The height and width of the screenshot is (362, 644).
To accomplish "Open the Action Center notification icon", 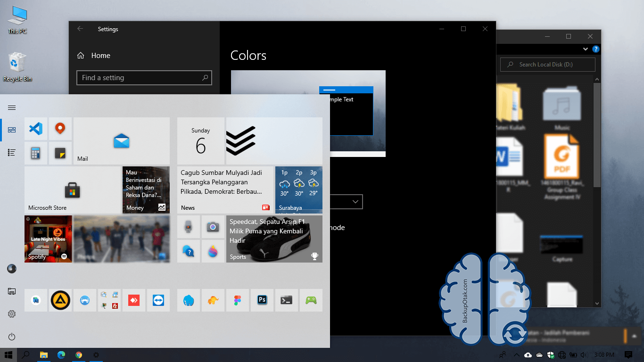I will 628,355.
